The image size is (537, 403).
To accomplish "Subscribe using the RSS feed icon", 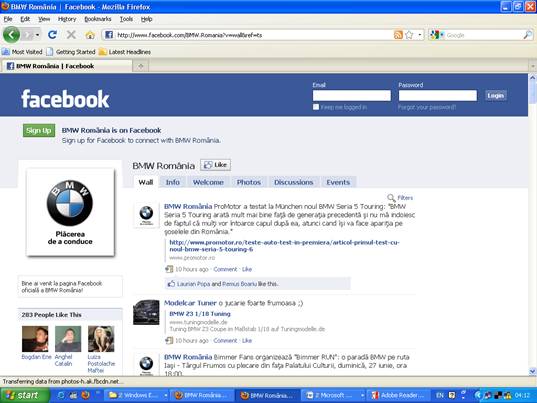I will click(398, 35).
